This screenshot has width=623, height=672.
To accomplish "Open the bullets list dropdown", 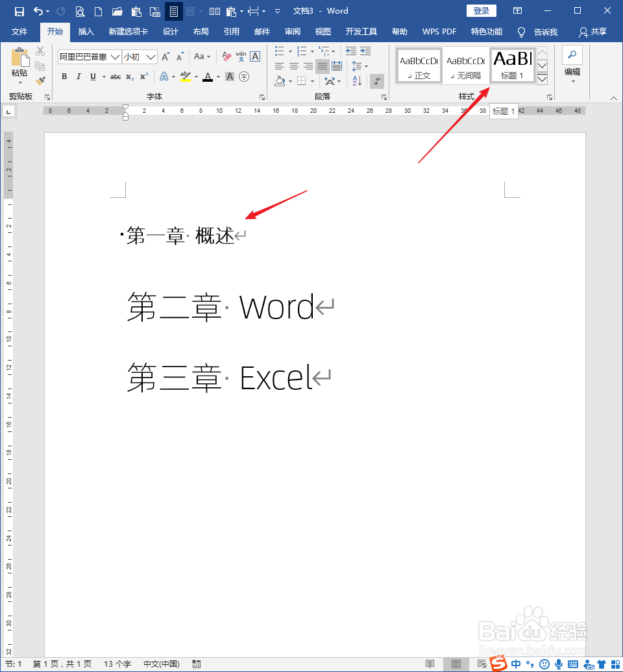I will (290, 51).
